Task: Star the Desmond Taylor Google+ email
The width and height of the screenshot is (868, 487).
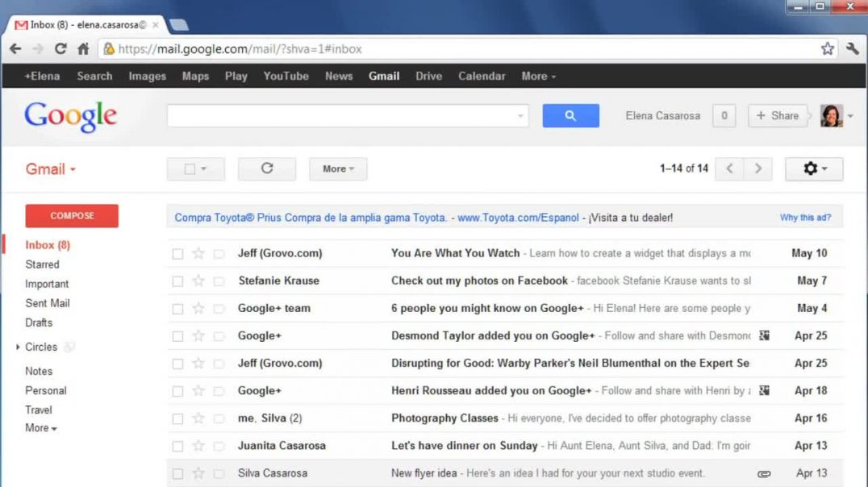Action: coord(198,336)
